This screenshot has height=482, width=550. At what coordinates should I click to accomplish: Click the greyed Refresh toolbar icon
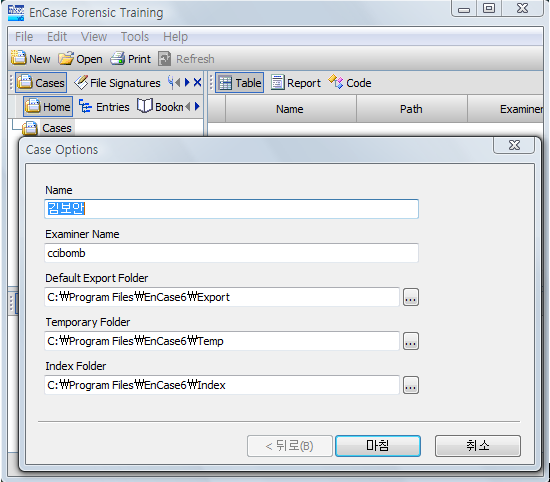click(165, 59)
